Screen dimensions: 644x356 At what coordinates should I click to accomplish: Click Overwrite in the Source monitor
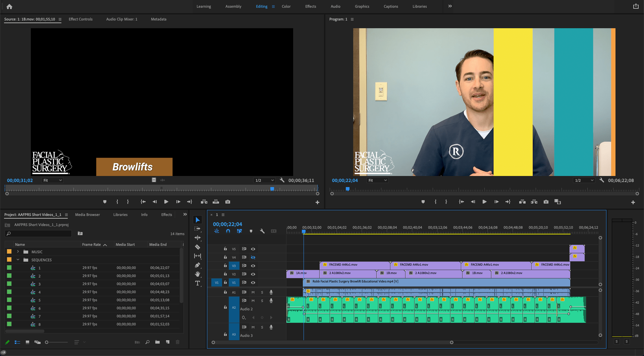216,202
